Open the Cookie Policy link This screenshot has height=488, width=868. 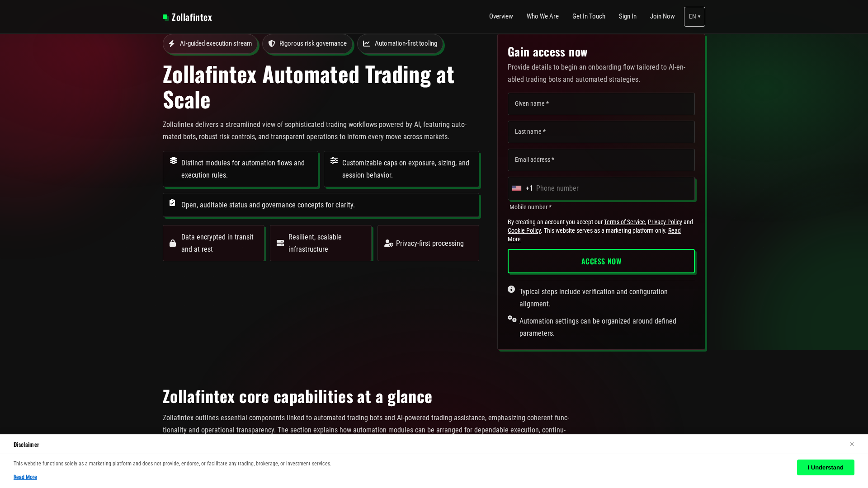point(524,230)
